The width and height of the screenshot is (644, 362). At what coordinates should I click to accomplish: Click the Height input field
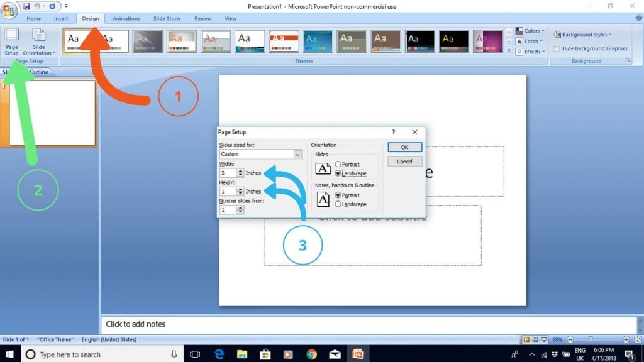point(228,192)
